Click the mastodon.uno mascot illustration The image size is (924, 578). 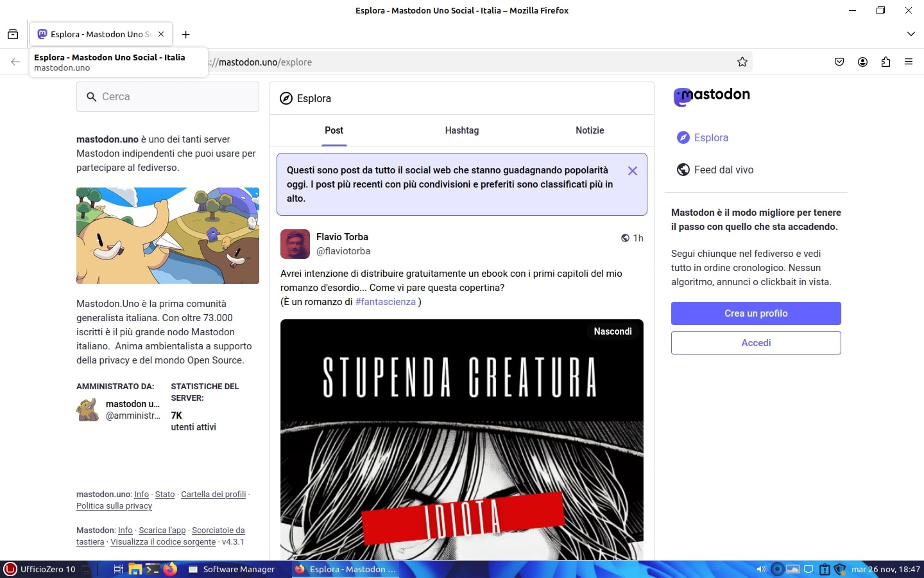[167, 236]
